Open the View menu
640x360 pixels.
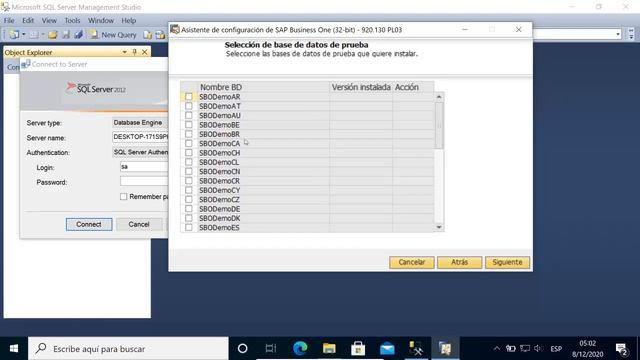click(x=49, y=20)
